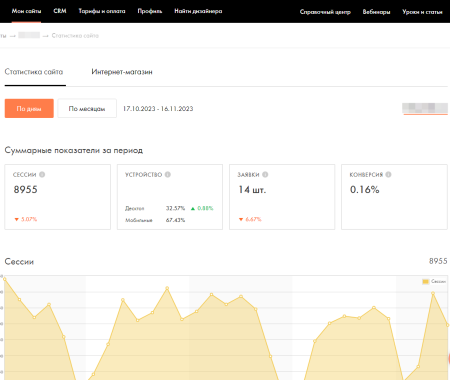
Task: Open Тарифы и оплата page
Action: 102,11
